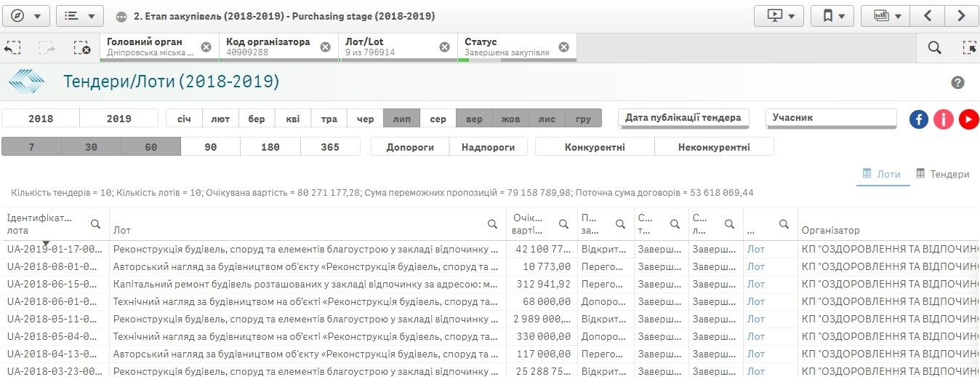Go to next sheet arrow
Screen dimensions: 980x377
point(961,15)
